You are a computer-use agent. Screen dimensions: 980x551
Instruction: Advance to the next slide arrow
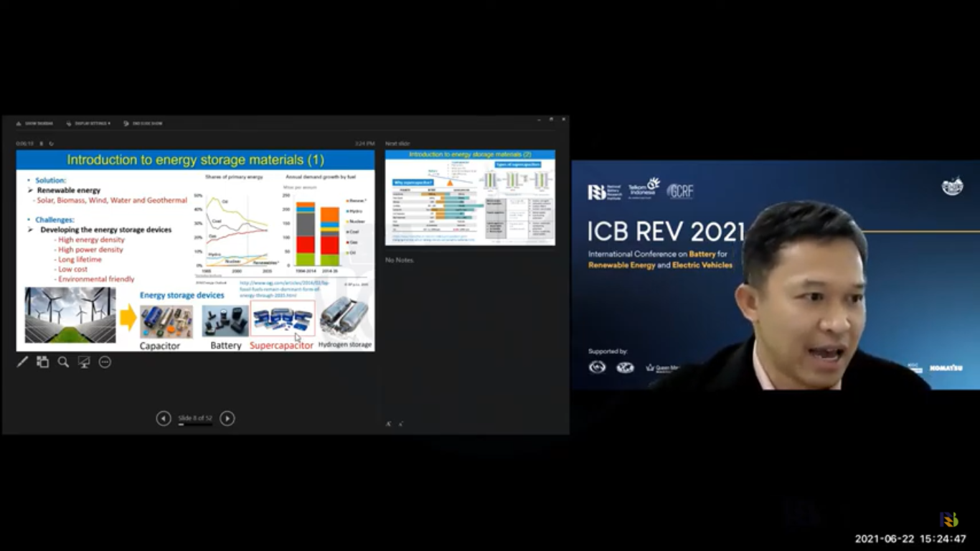[227, 418]
